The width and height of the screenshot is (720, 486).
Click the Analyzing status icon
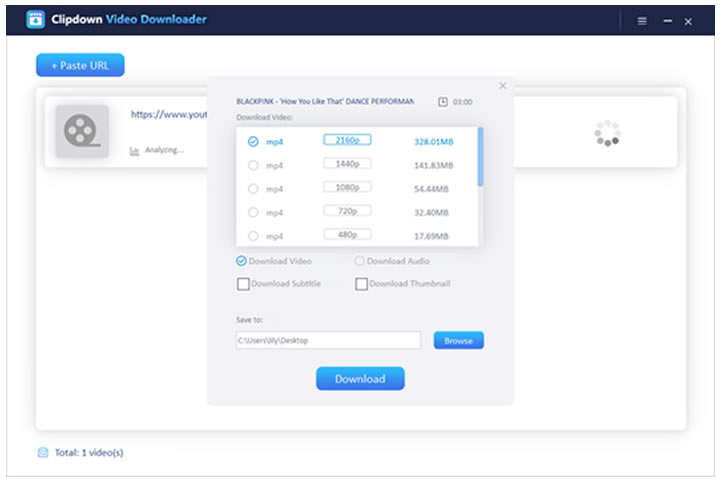[134, 151]
